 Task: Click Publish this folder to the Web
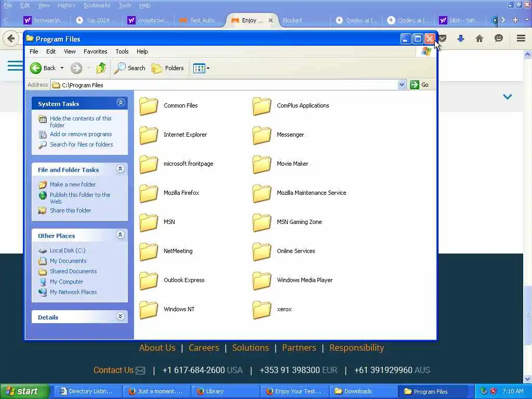pos(79,198)
